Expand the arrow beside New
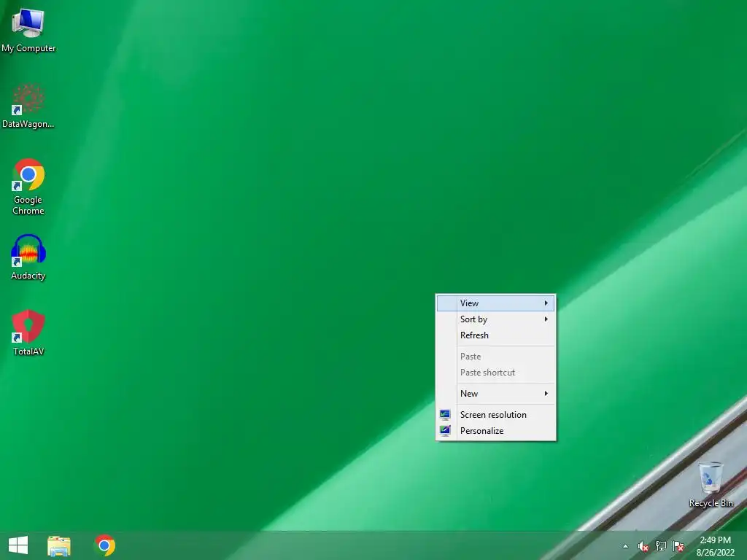Viewport: 747px width, 560px height. [x=546, y=393]
